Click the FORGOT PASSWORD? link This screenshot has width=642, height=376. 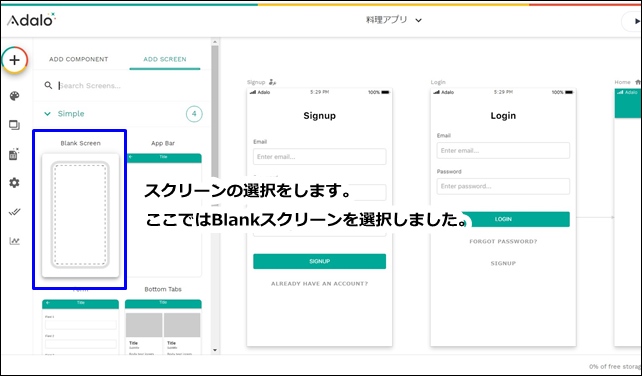(x=503, y=241)
